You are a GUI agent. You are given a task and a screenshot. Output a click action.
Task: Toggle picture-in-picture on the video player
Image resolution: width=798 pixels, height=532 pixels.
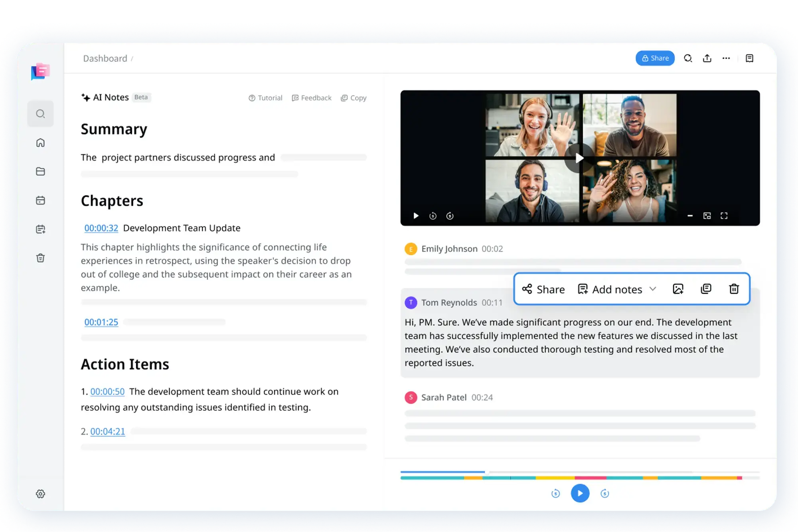click(707, 216)
